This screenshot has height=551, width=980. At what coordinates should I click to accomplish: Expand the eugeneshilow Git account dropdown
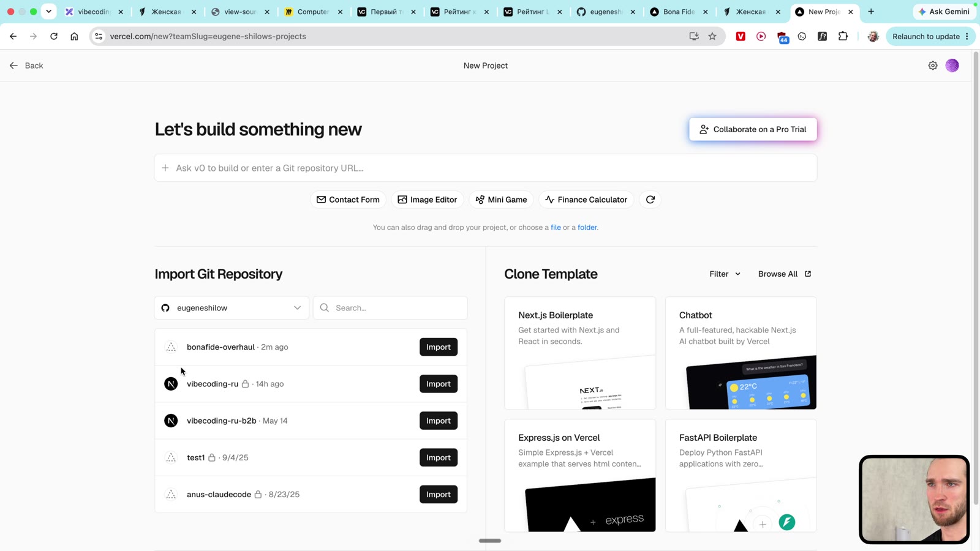coord(232,308)
